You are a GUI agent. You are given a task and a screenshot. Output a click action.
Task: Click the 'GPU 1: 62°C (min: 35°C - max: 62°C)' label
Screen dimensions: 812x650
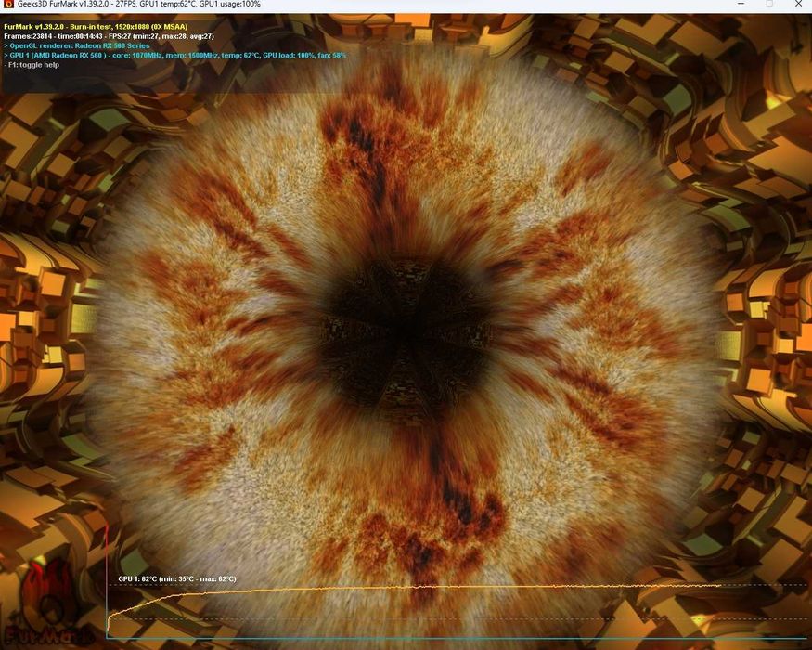177,579
